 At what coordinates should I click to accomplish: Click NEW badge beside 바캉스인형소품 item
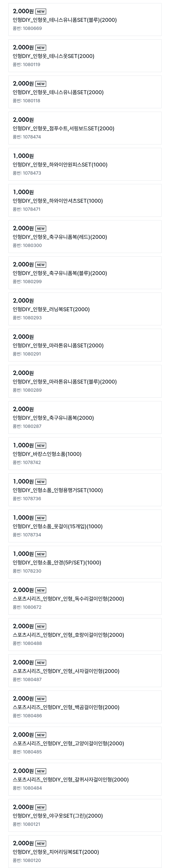click(41, 445)
